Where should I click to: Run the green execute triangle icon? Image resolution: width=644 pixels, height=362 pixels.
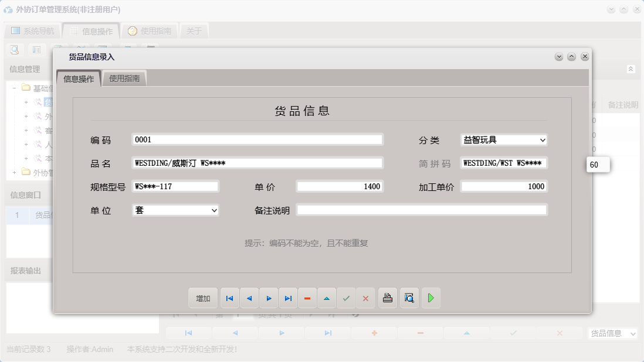431,298
